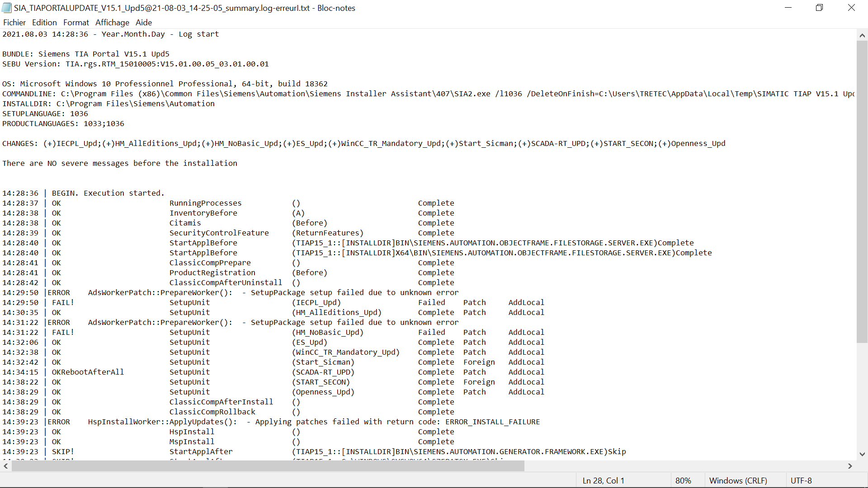Open the Affichage menu
Image resolution: width=868 pixels, height=488 pixels.
tap(112, 23)
